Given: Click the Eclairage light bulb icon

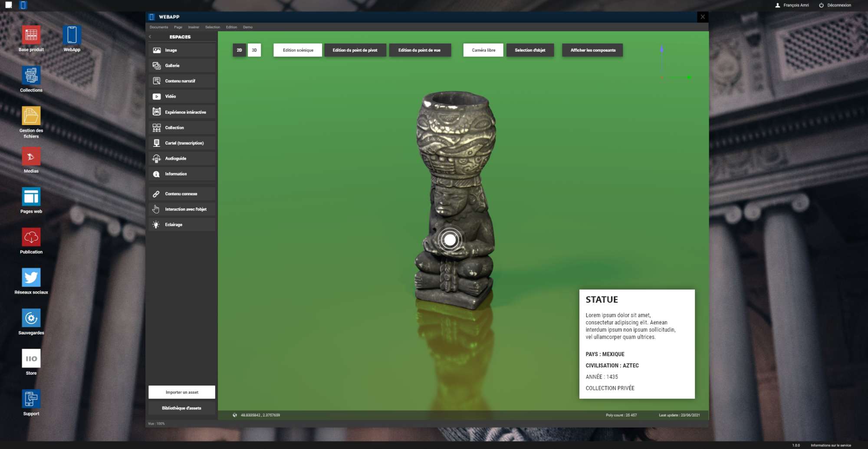Looking at the screenshot, I should click(156, 224).
